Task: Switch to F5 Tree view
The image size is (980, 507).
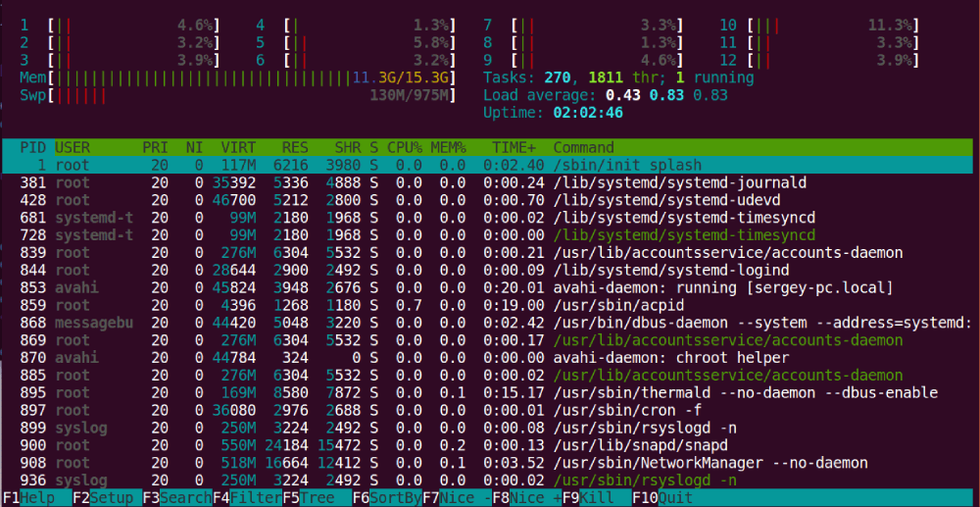Action: [x=318, y=498]
